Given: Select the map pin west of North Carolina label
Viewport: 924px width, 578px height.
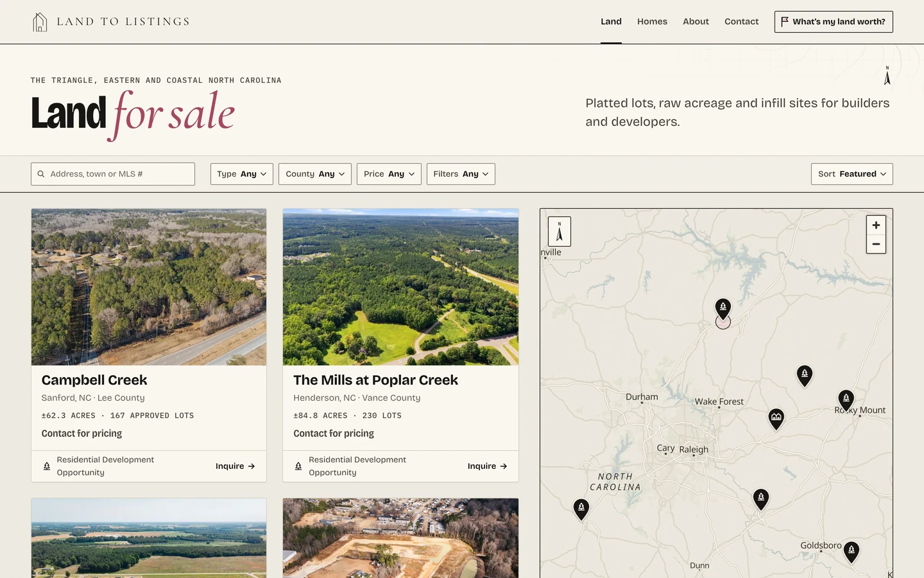Looking at the screenshot, I should tap(581, 509).
